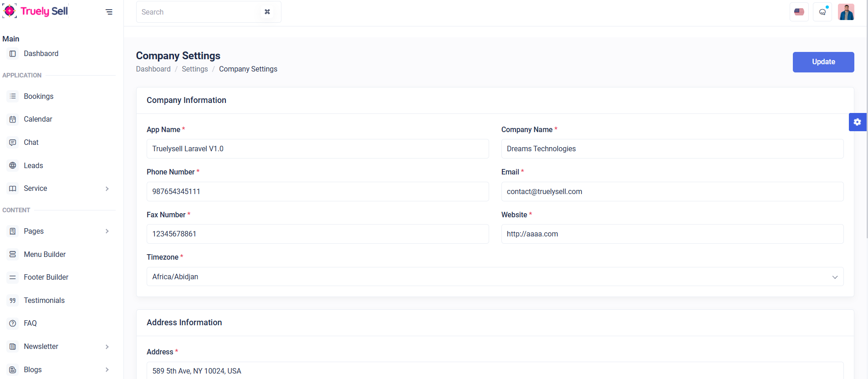Click the Leads globe icon

point(13,165)
